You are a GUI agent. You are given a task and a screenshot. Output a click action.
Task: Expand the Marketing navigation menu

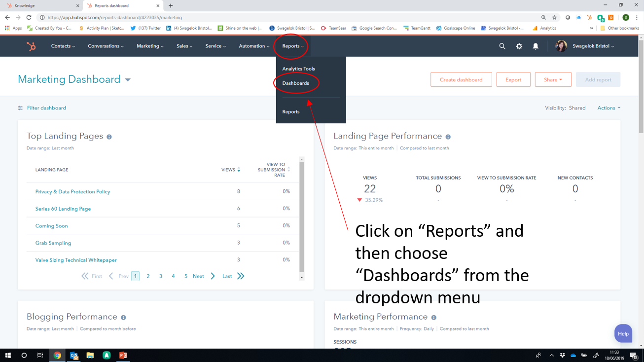coord(150,46)
